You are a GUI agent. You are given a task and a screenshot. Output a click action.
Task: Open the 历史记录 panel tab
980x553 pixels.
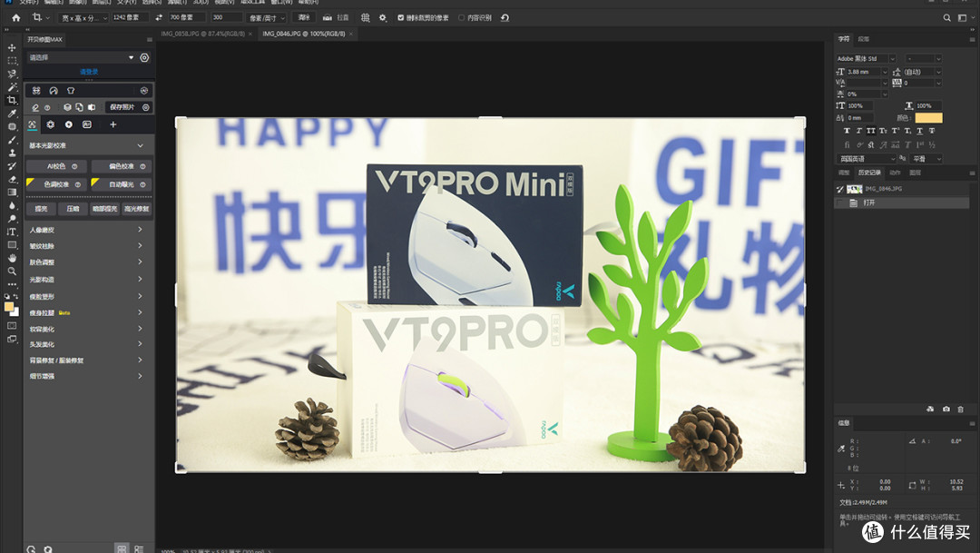pos(869,173)
